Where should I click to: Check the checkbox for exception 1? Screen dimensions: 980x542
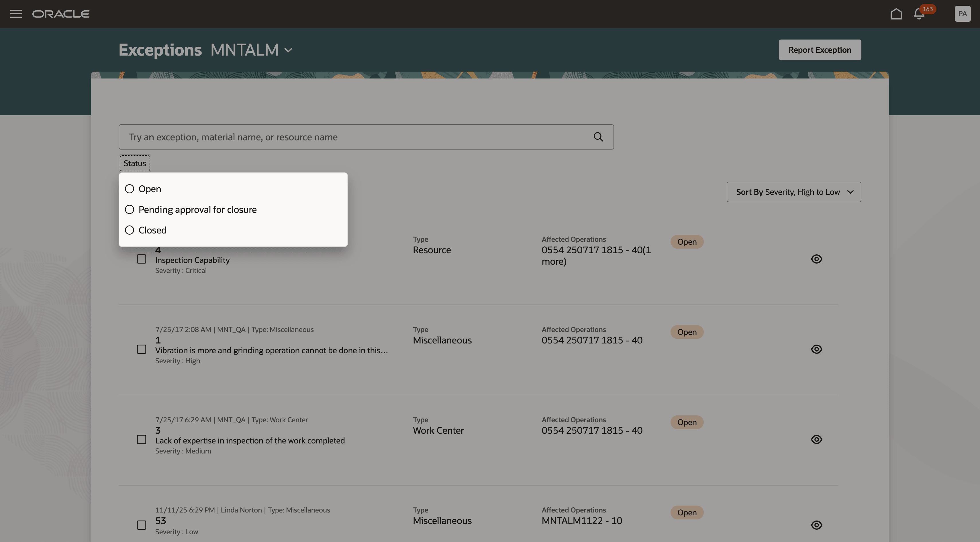point(142,349)
